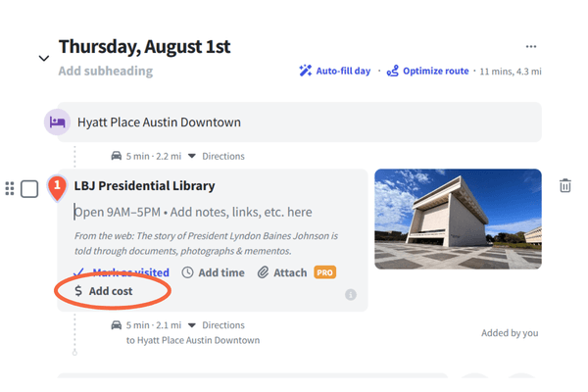Click Add cost
This screenshot has width=588, height=392.
coord(104,291)
